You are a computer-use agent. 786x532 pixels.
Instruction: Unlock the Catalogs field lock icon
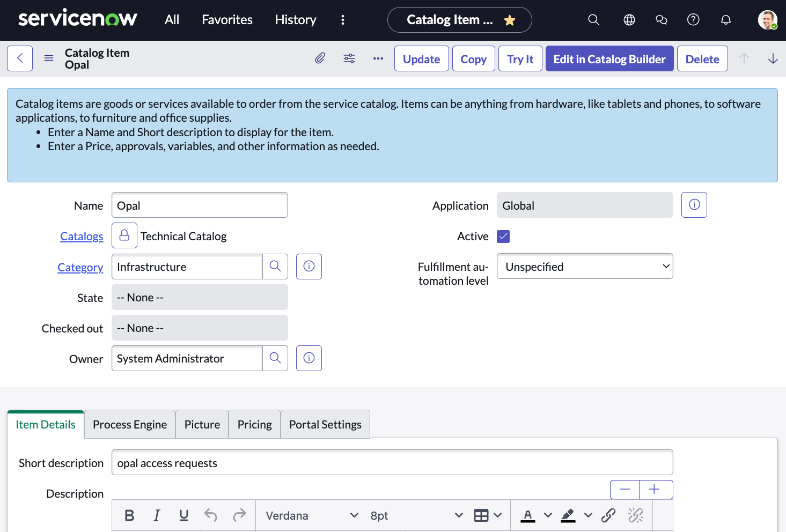coord(124,235)
